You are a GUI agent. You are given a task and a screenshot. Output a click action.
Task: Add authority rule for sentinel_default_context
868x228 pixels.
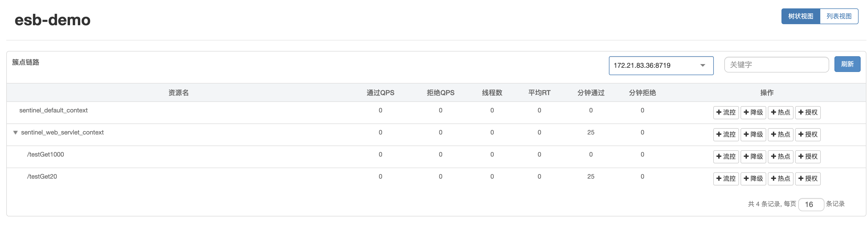click(x=808, y=112)
